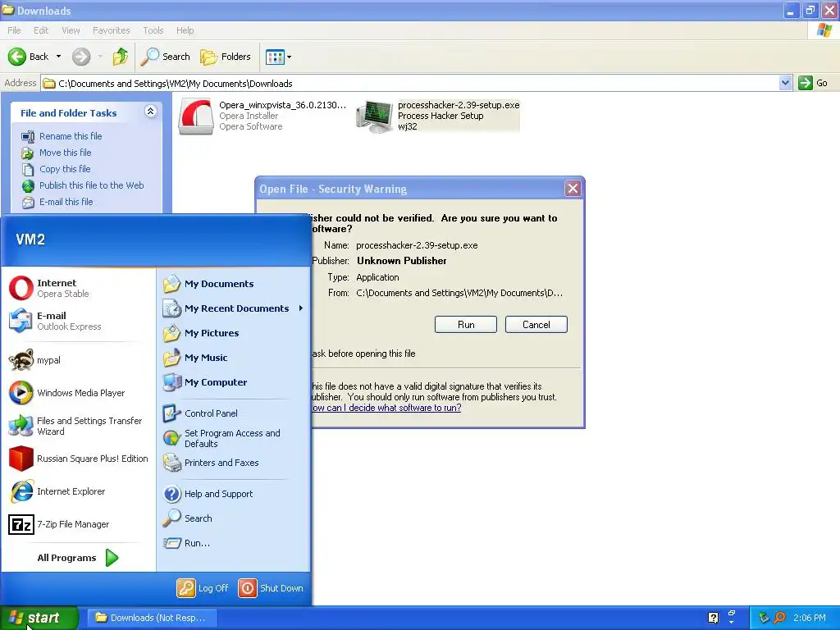This screenshot has height=630, width=840.
Task: Open Opera Stable Internet browser in Start menu
Action: (x=78, y=288)
